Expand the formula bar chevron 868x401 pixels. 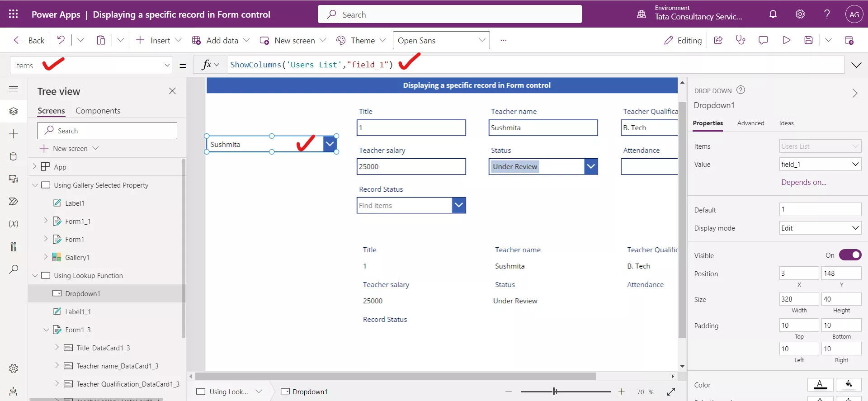click(856, 65)
